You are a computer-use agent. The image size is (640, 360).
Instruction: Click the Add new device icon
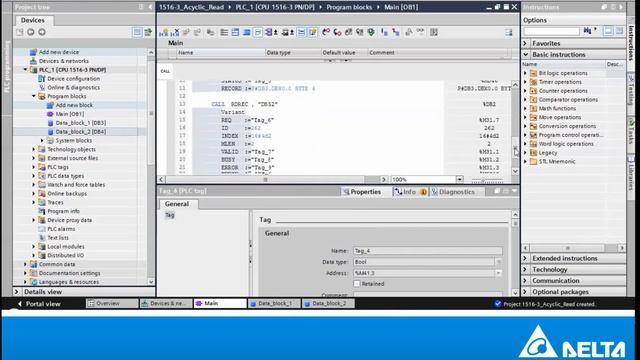coord(33,52)
